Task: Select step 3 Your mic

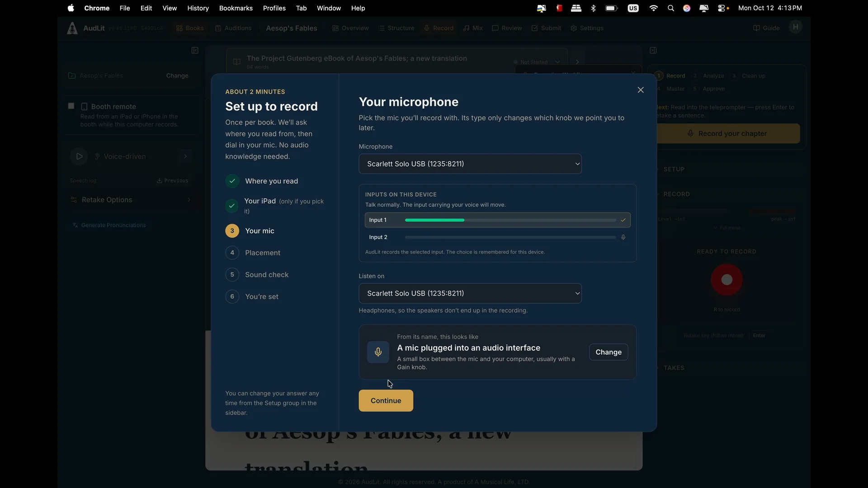Action: tap(250, 231)
